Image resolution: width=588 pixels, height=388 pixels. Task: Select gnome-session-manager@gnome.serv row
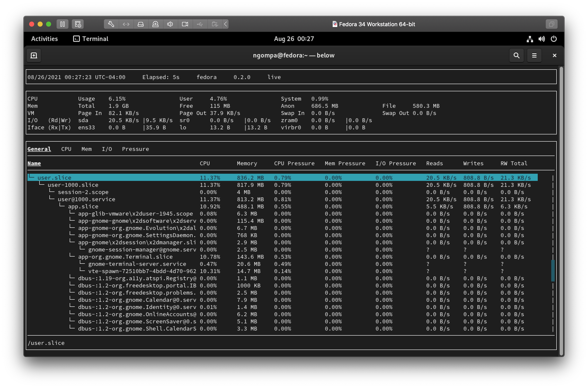pos(282,250)
